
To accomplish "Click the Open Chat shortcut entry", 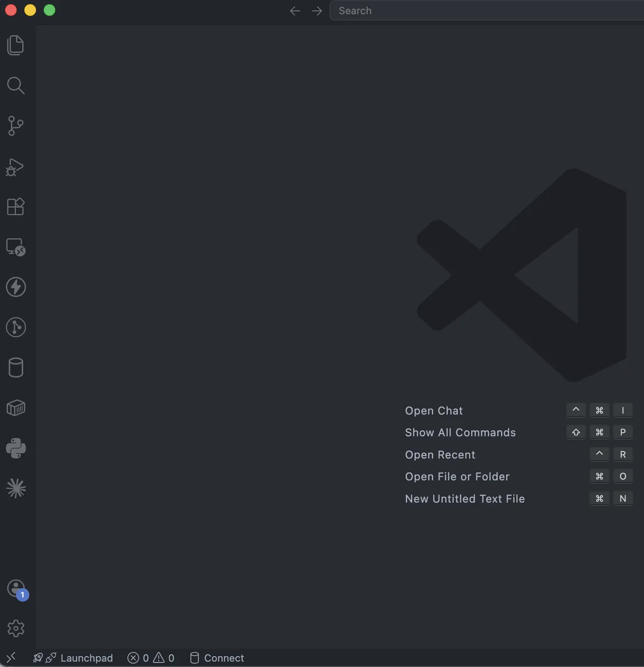I will pyautogui.click(x=434, y=411).
